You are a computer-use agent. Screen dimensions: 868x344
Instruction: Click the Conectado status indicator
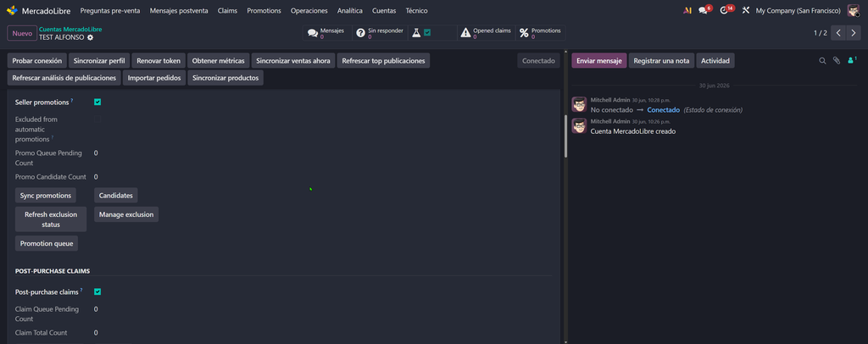pyautogui.click(x=538, y=61)
